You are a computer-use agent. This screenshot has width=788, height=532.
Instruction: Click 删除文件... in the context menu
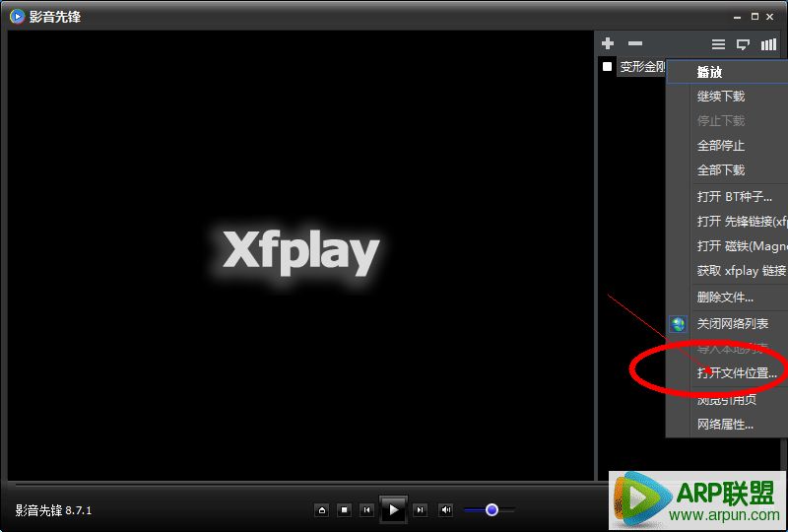pos(725,298)
